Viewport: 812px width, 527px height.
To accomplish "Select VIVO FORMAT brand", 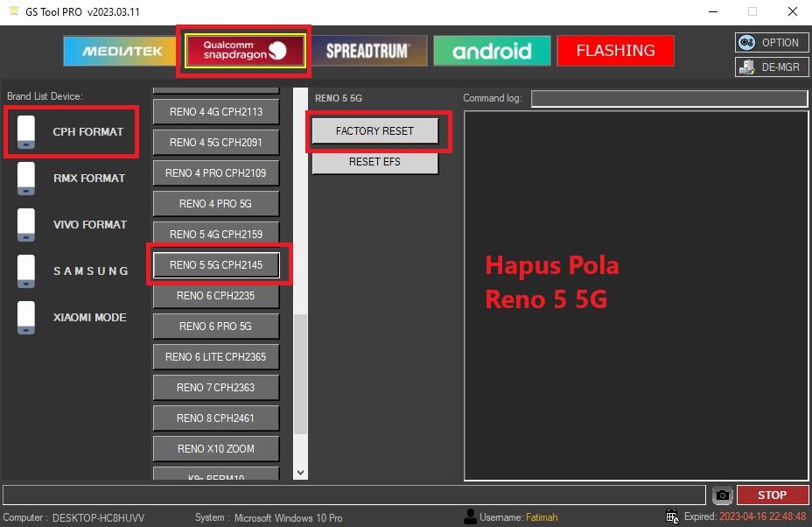I will pyautogui.click(x=90, y=224).
